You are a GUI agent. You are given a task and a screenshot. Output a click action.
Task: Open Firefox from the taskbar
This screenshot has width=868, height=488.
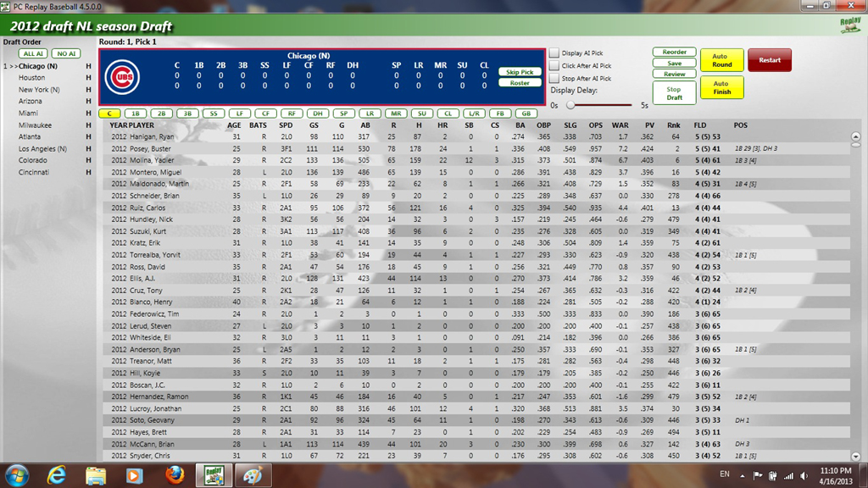pyautogui.click(x=175, y=474)
